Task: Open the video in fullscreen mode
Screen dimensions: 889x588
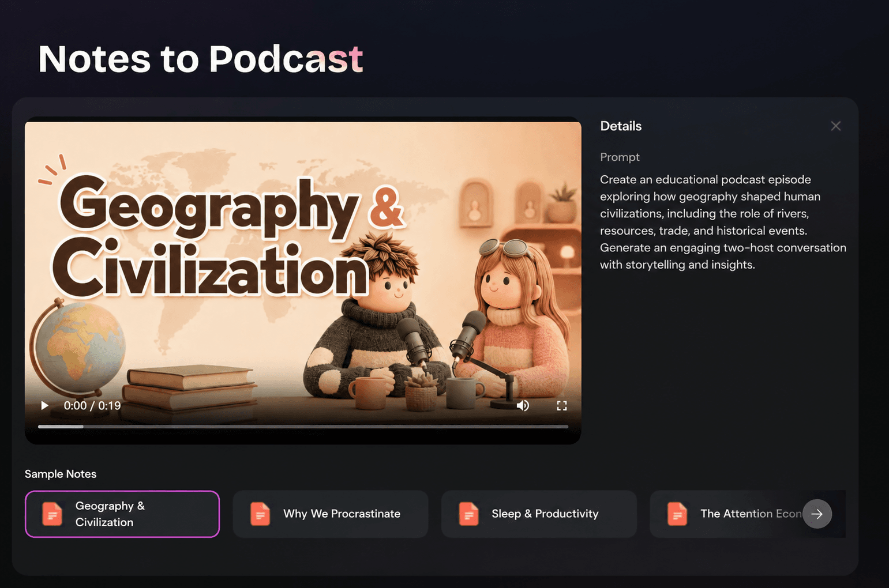Action: (x=561, y=405)
